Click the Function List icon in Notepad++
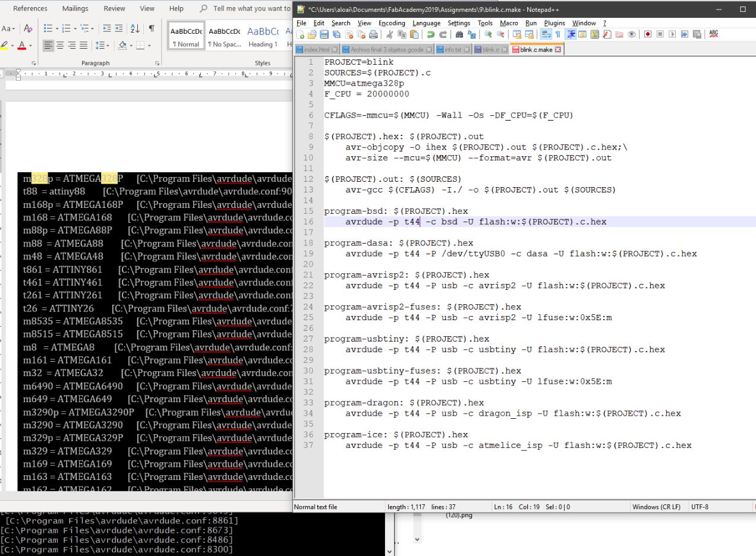Image resolution: width=756 pixels, height=556 pixels. click(607, 34)
